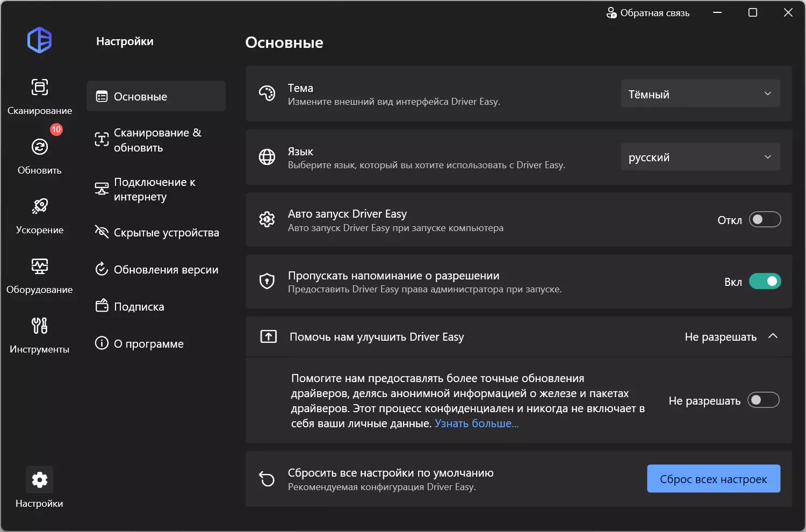Open Обновления версии settings
The image size is (806, 532).
click(x=156, y=269)
